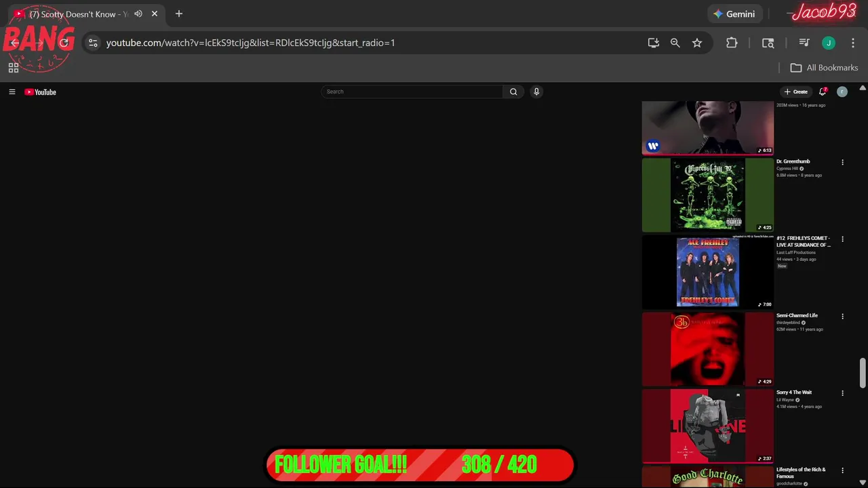Open the Chrome profile J avatar

(x=828, y=43)
